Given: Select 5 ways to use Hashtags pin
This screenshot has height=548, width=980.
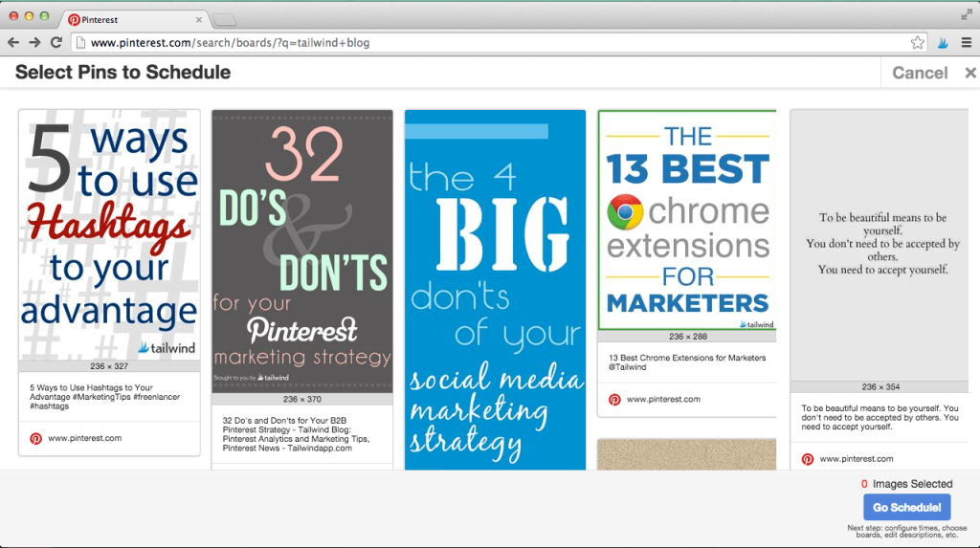Looking at the screenshot, I should point(109,235).
